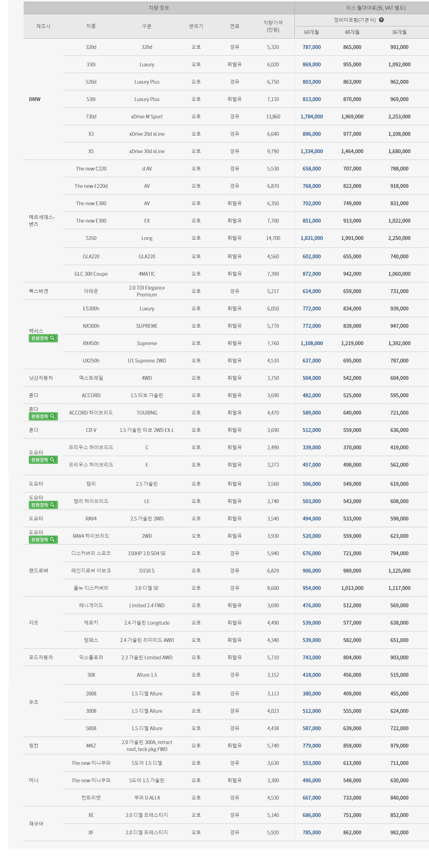Image resolution: width=429 pixels, height=868 pixels.
Task: Click the 743,000 price for 익스플로러
Action: pos(311,658)
